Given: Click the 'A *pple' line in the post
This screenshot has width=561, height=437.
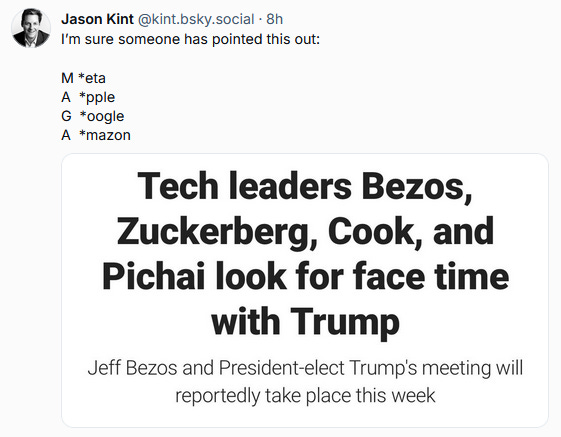Looking at the screenshot, I should coord(88,97).
